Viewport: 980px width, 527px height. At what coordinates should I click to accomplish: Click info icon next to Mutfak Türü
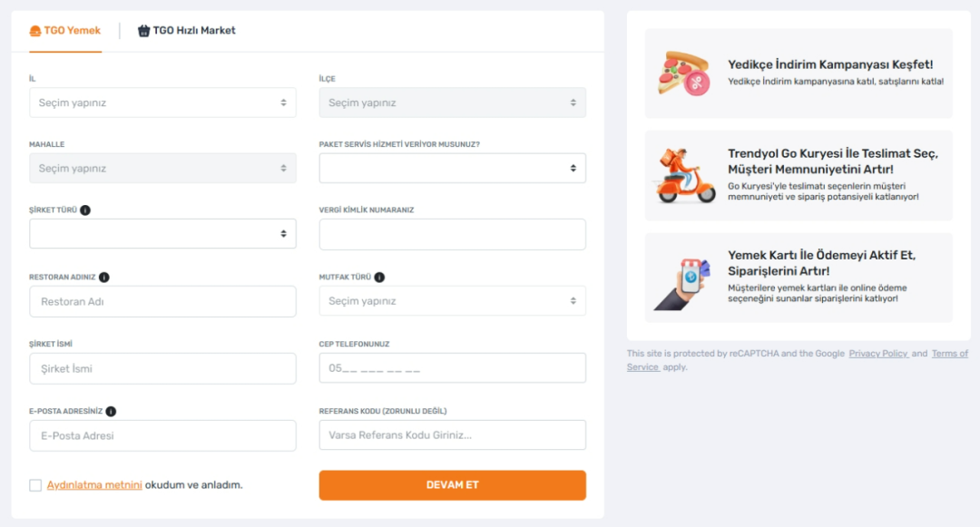(379, 278)
